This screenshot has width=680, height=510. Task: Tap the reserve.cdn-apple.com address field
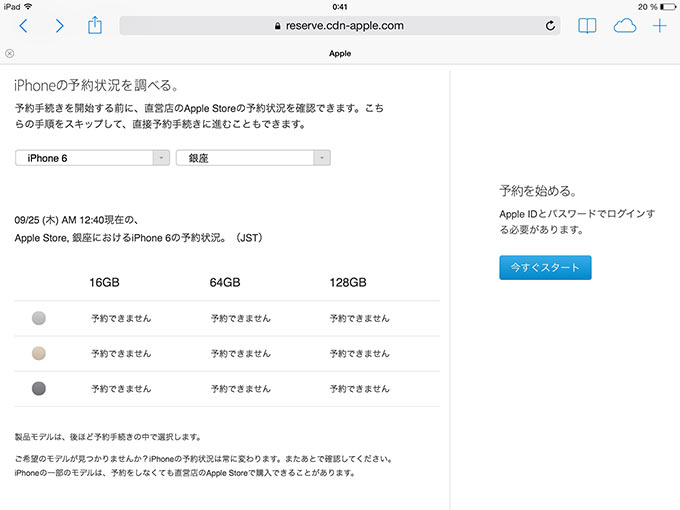(x=340, y=26)
